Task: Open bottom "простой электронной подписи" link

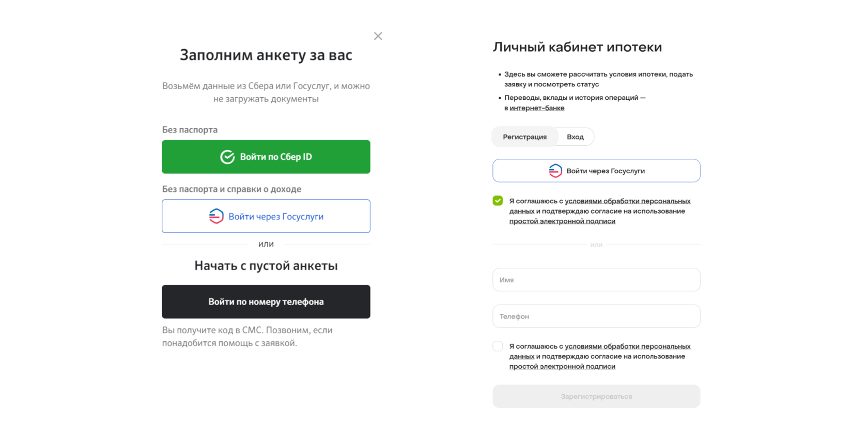Action: coord(562,367)
